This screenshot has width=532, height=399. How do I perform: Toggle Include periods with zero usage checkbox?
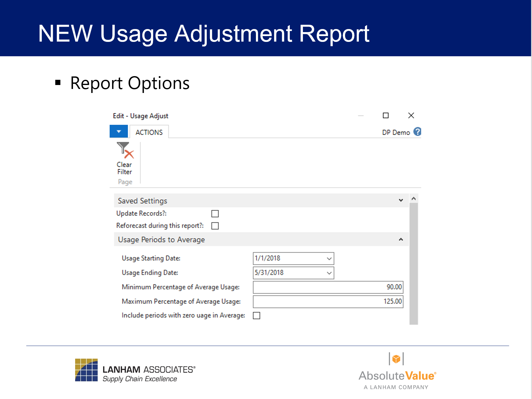click(x=257, y=316)
